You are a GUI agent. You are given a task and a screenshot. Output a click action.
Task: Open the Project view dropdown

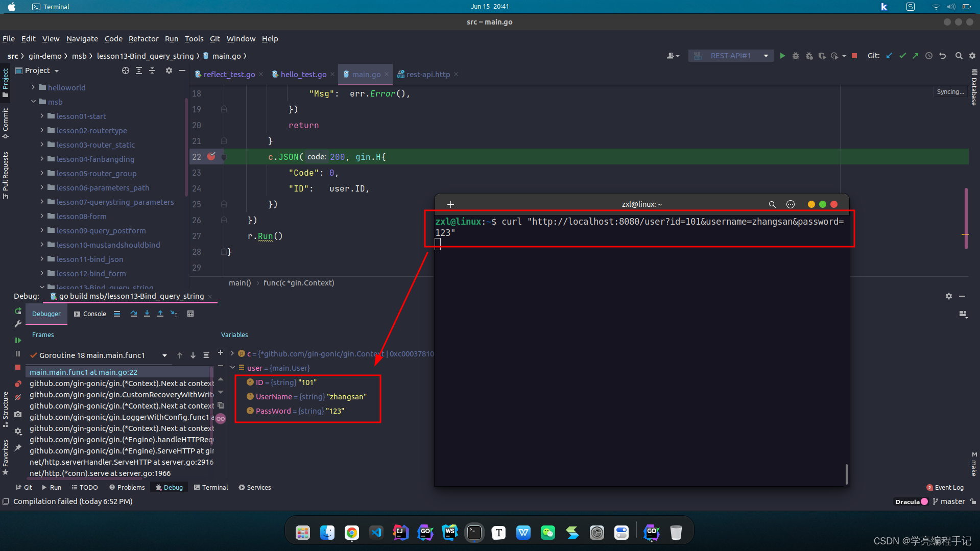coord(42,70)
